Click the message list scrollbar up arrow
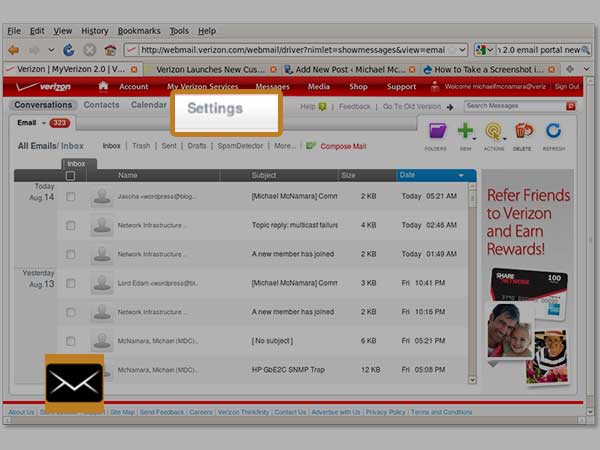The height and width of the screenshot is (450, 600). click(472, 186)
